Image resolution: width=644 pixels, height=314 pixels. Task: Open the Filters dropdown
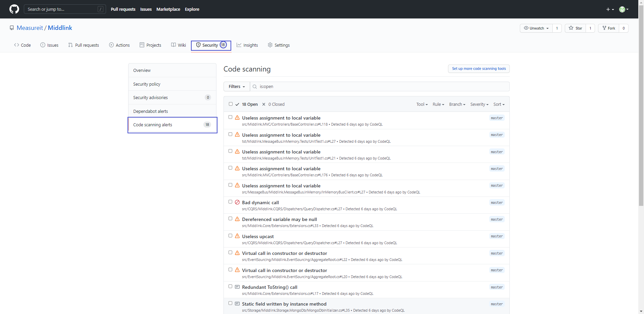click(237, 87)
